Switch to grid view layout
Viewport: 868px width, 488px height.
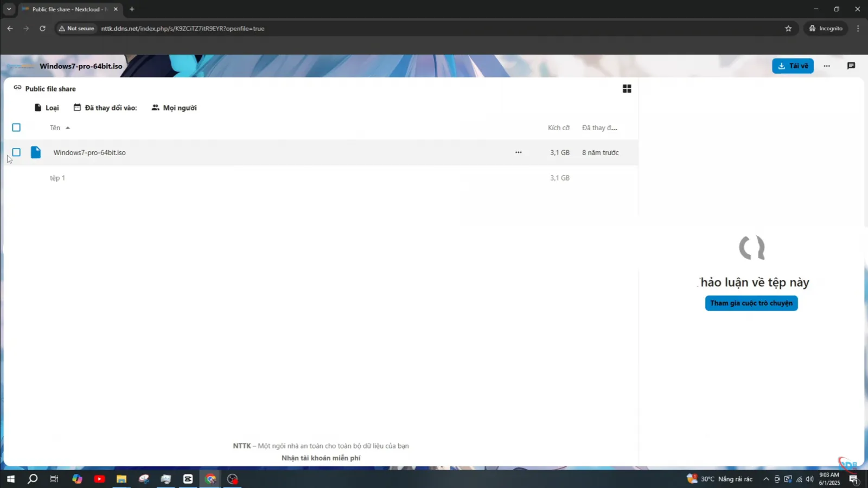tap(627, 88)
